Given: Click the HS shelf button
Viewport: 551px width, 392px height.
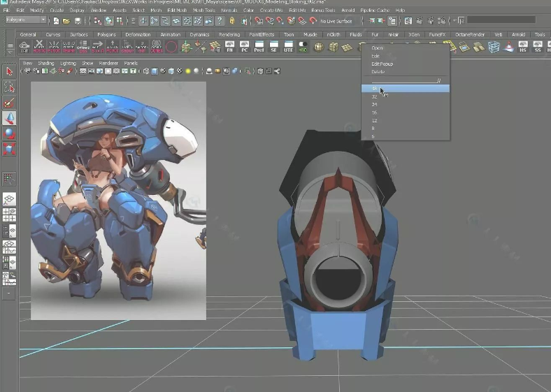Looking at the screenshot, I should coord(523,47).
